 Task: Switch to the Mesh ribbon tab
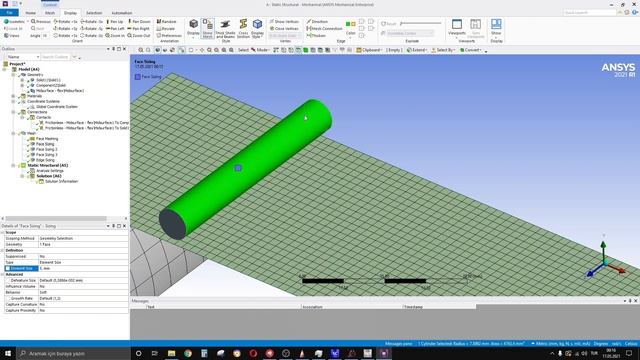click(x=50, y=13)
